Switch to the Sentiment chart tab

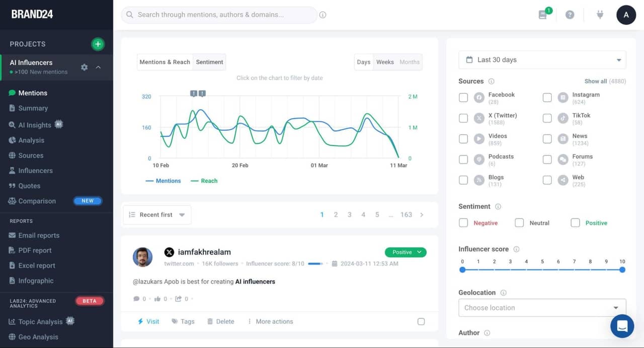209,62
